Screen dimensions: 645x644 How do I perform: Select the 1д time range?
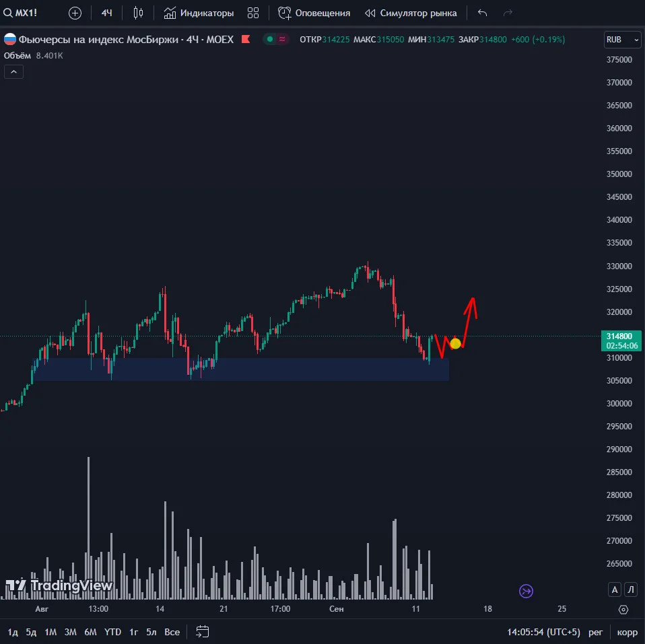[13, 632]
